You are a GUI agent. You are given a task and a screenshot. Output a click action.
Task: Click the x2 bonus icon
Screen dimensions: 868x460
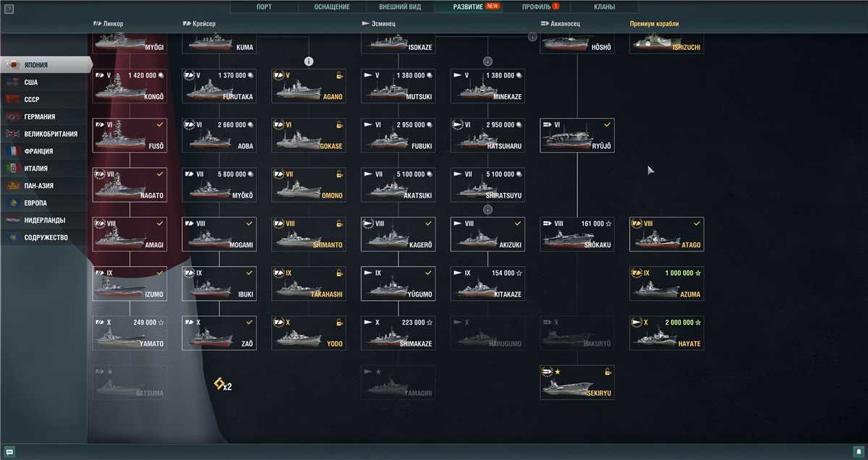(x=223, y=386)
